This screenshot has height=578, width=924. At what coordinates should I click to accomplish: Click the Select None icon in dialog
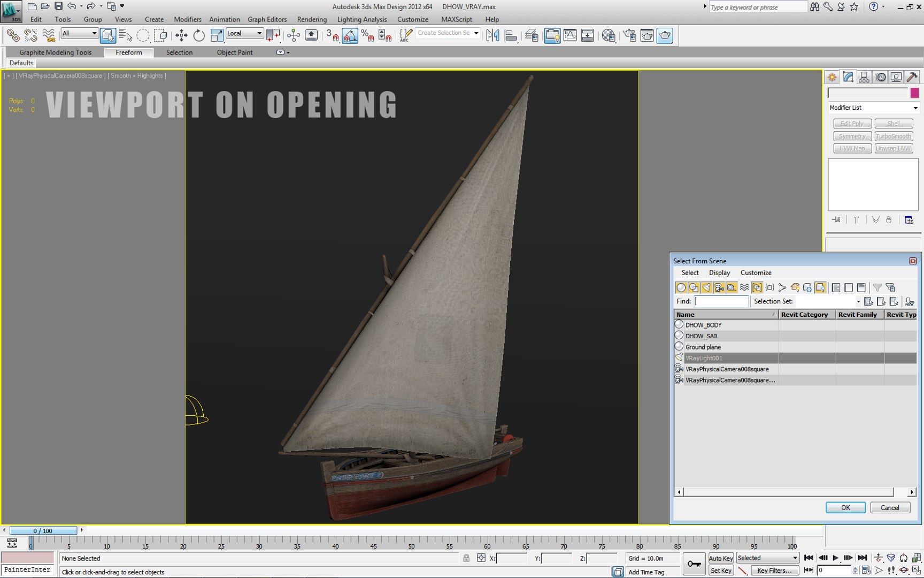(x=849, y=287)
